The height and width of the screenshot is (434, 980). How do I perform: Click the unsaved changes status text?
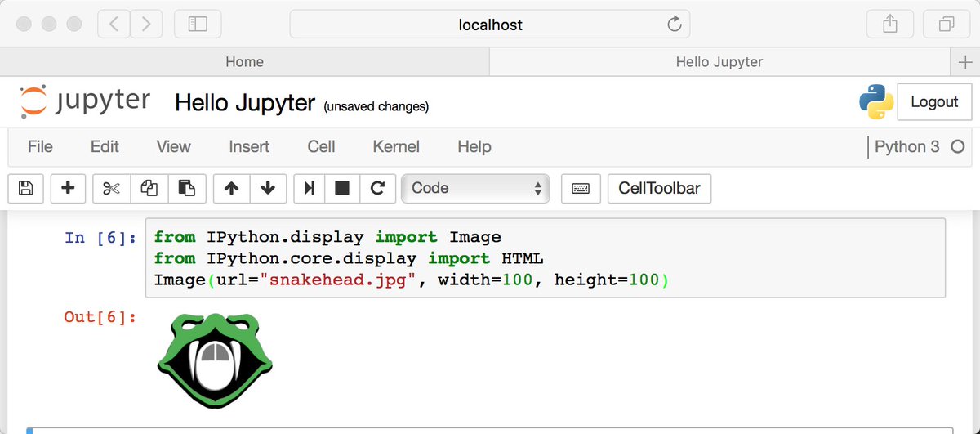tap(376, 106)
